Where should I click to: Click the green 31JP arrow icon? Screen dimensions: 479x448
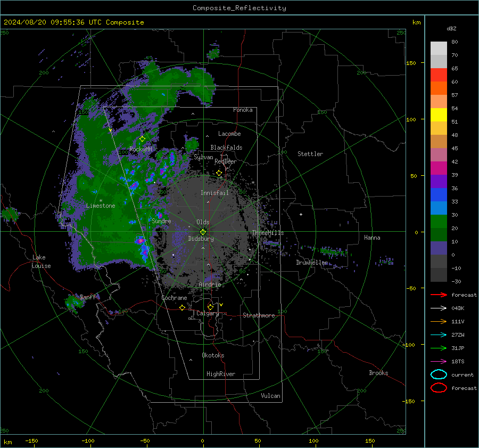tap(439, 348)
